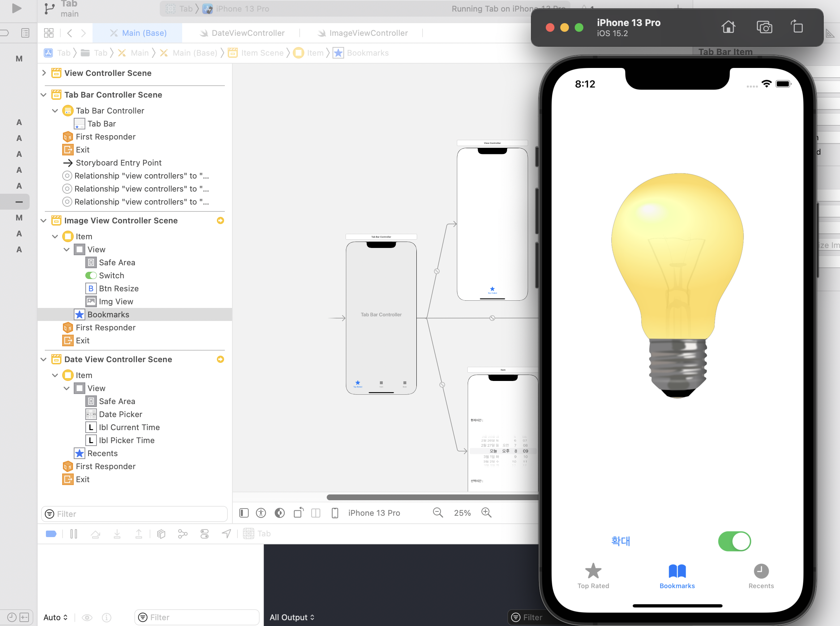840x626 pixels.
Task: Toggle document outline visibility icon
Action: (x=244, y=513)
